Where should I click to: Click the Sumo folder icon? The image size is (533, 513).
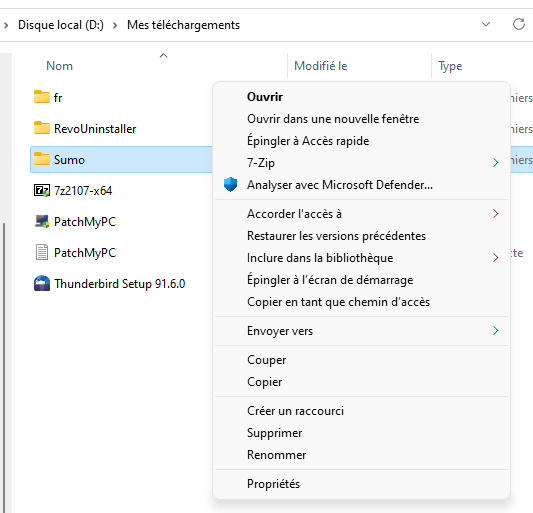(42, 159)
